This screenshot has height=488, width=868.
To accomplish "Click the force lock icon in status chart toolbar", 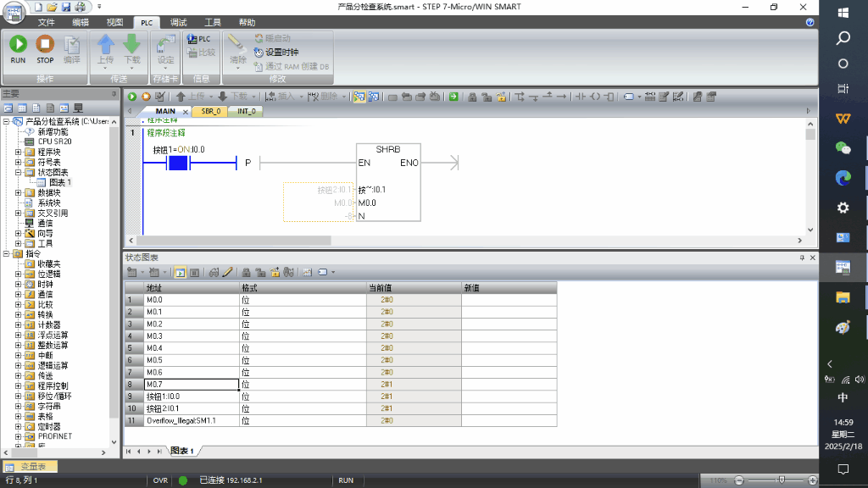I will [247, 272].
